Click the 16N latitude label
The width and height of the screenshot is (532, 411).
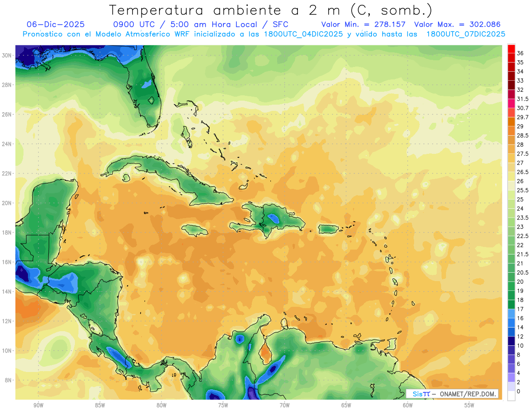[7, 262]
